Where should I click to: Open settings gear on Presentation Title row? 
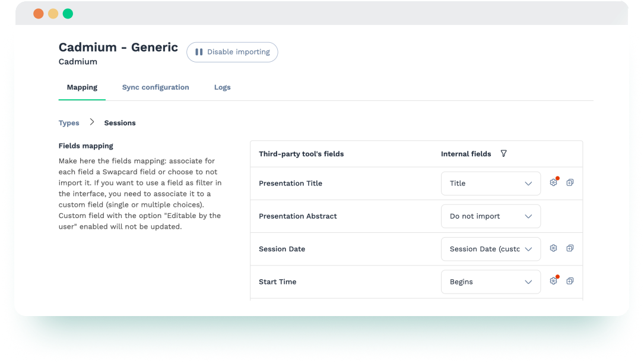tap(553, 182)
